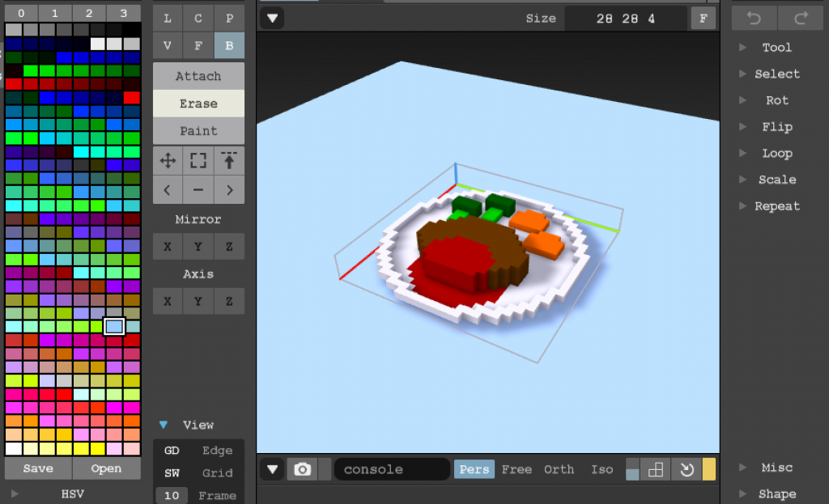
Task: Click the stacked cubes view icon
Action: tap(656, 469)
